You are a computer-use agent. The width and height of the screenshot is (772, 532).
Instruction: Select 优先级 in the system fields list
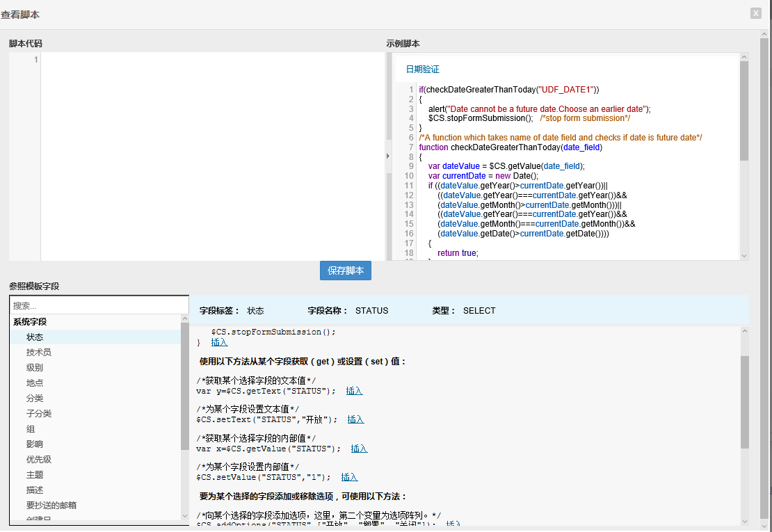point(39,460)
